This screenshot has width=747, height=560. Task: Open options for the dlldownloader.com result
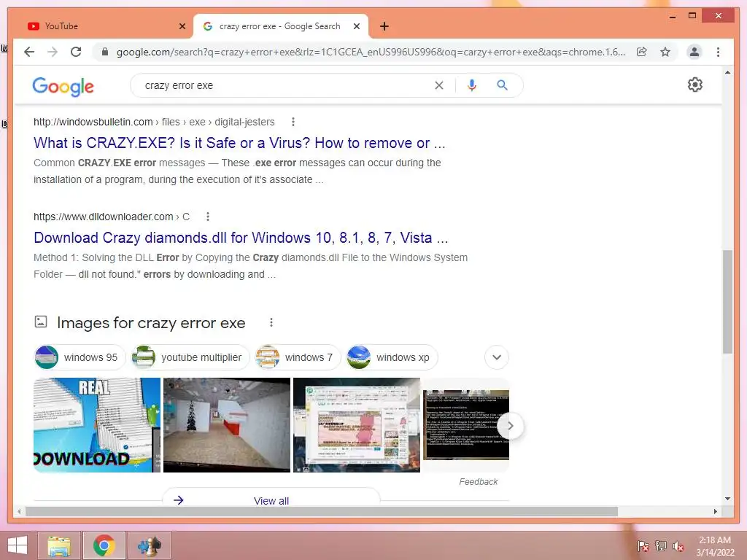(208, 217)
